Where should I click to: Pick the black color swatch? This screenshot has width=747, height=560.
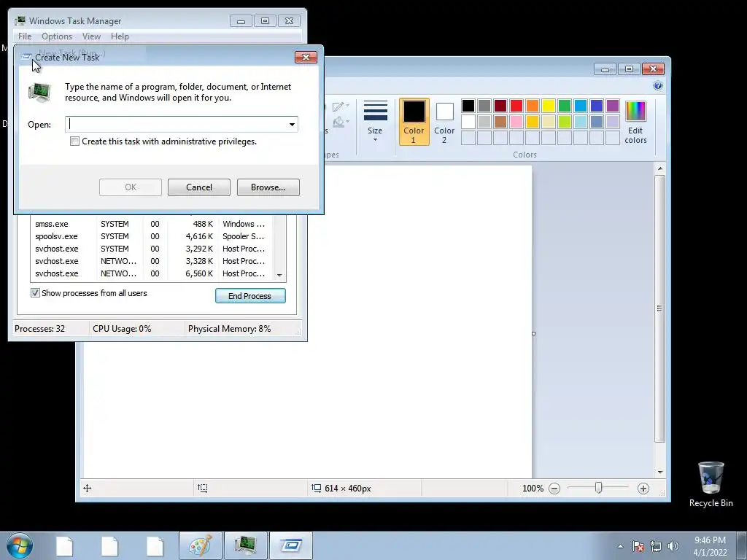coord(468,106)
